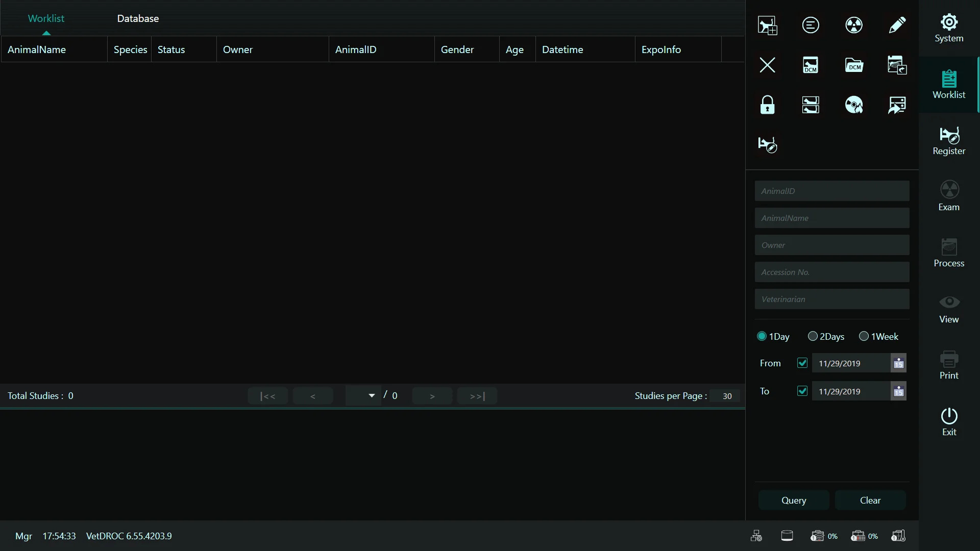Click the X delete icon
The image size is (980, 551).
(767, 65)
